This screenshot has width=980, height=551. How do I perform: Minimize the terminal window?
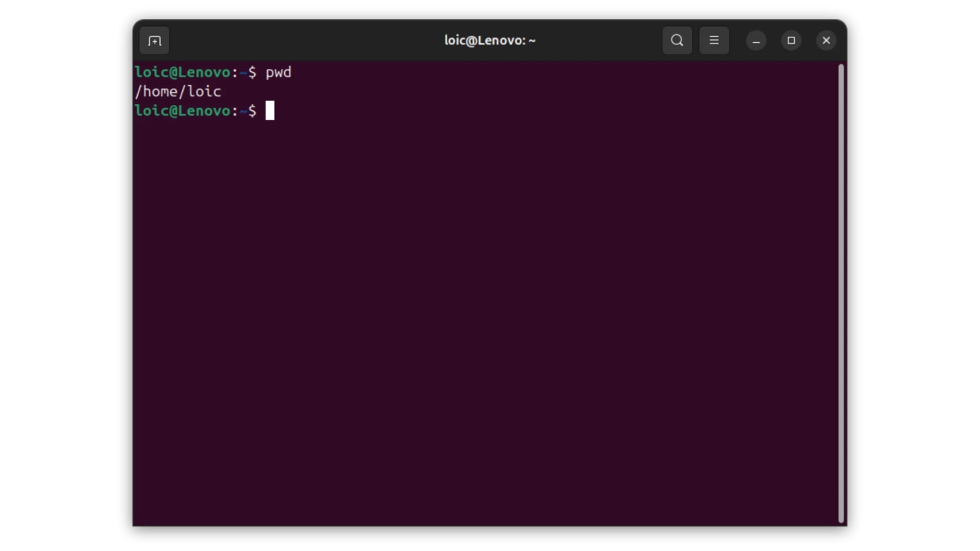pos(756,41)
